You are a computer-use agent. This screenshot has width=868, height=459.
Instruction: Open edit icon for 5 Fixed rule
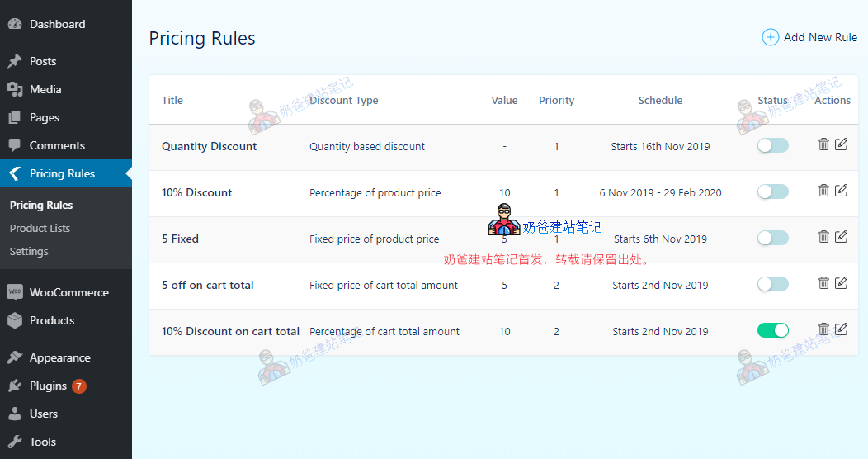tap(841, 237)
